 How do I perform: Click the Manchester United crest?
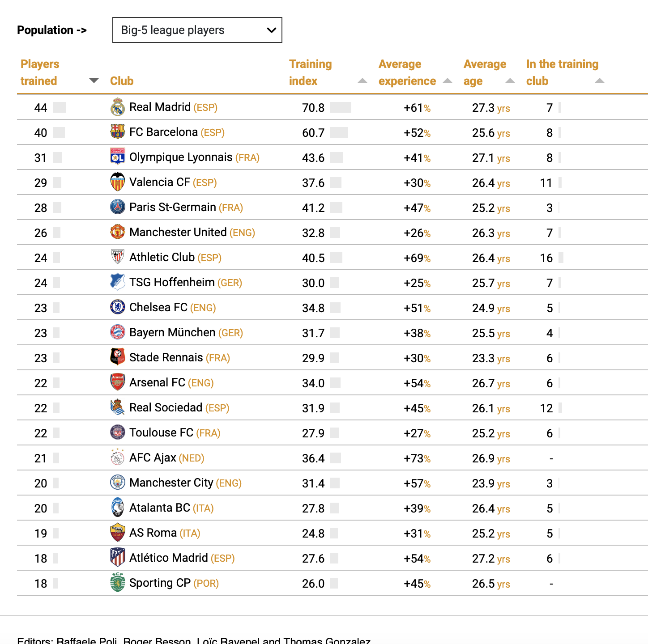click(x=118, y=232)
